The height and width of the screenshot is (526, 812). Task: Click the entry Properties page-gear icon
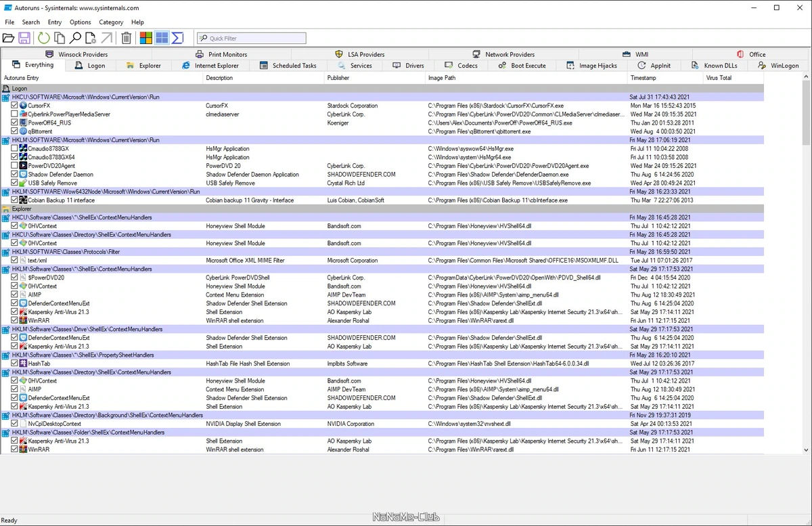tap(91, 39)
